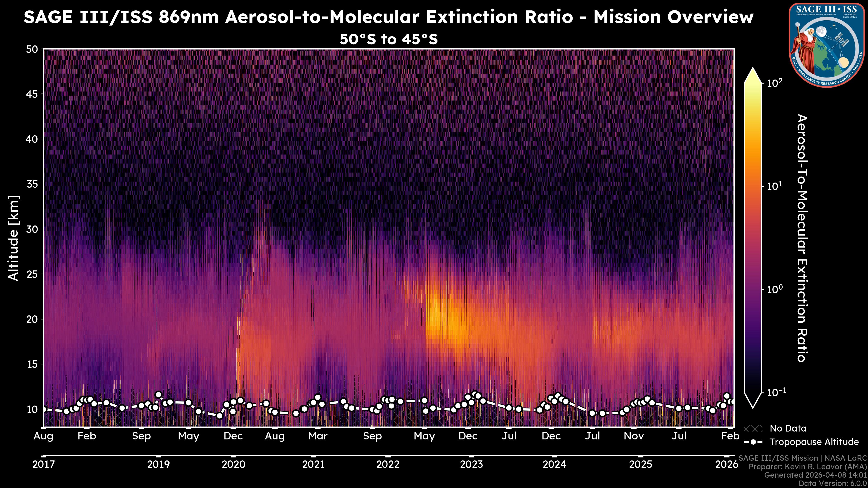Click the Dec month label near 2020
Image resolution: width=868 pixels, height=488 pixels.
click(x=233, y=436)
